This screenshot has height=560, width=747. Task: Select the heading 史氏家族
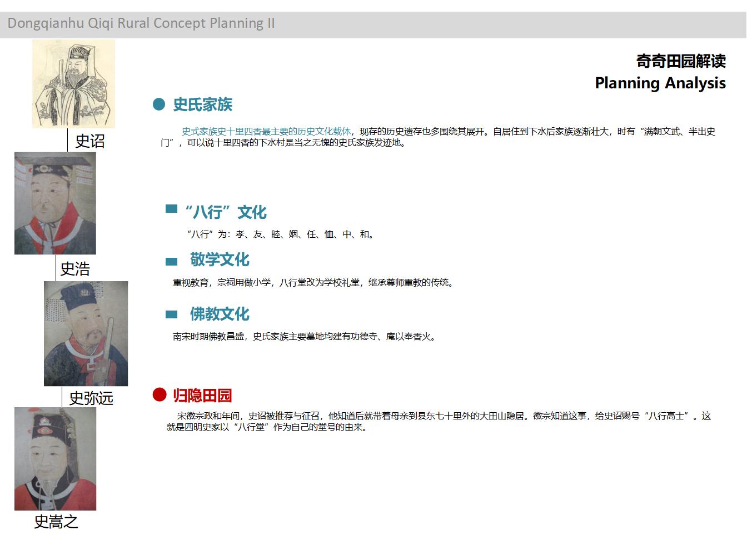click(203, 104)
